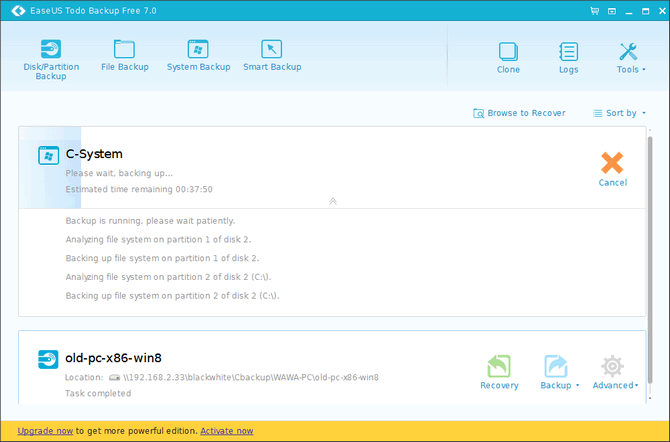
Task: Click the scrollbar down arrow
Action: (x=650, y=398)
